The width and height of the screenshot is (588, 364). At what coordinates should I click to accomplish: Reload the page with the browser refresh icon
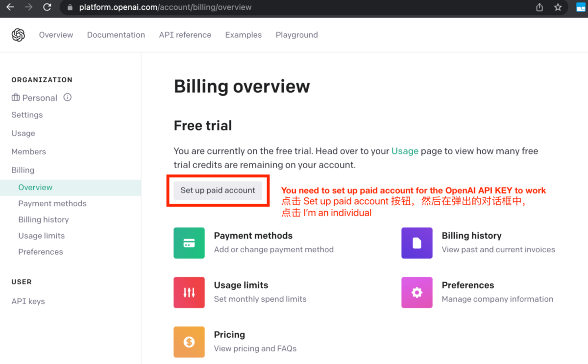(47, 7)
